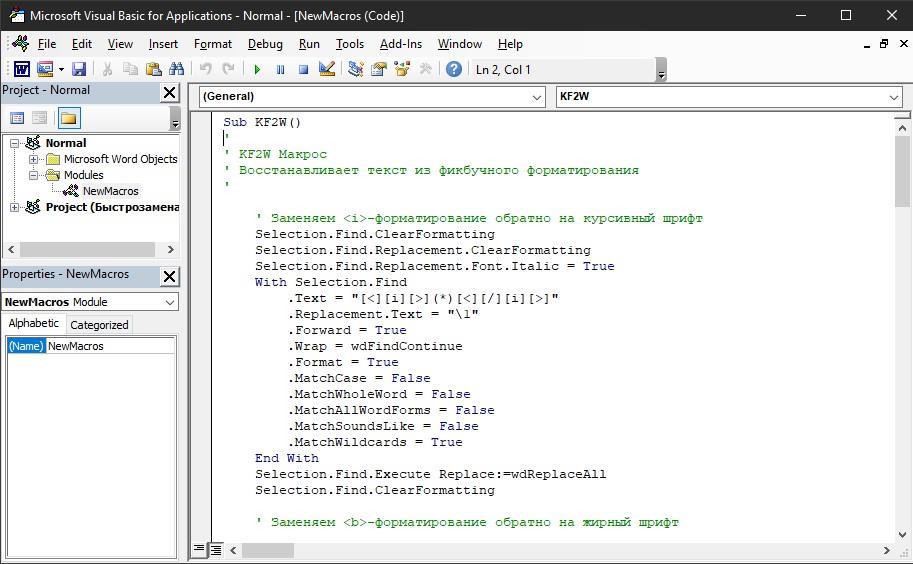Toggle Design Mode icon in toolbar

[327, 69]
